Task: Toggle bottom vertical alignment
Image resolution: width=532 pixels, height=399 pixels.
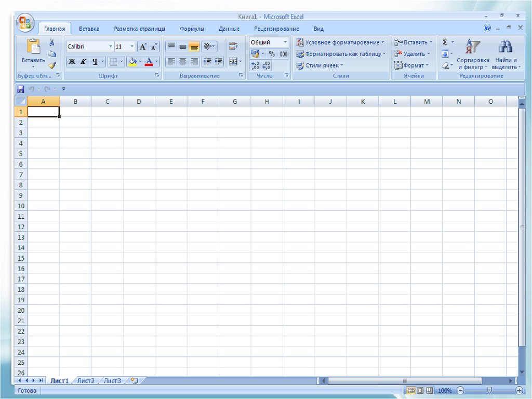Action: coord(194,46)
